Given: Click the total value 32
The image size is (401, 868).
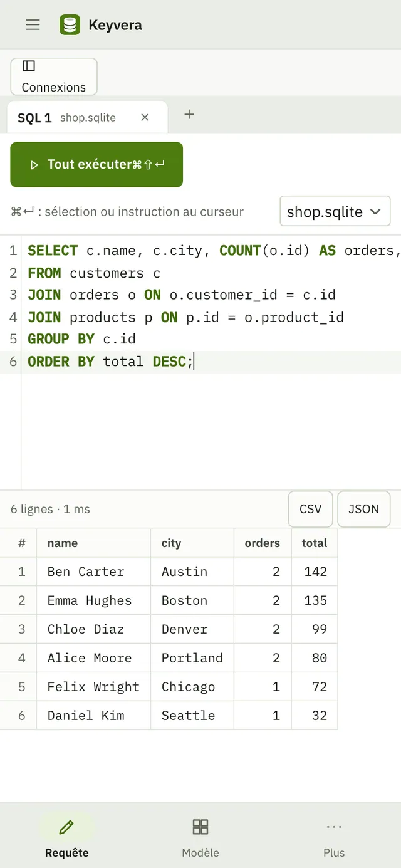Looking at the screenshot, I should click(315, 716).
